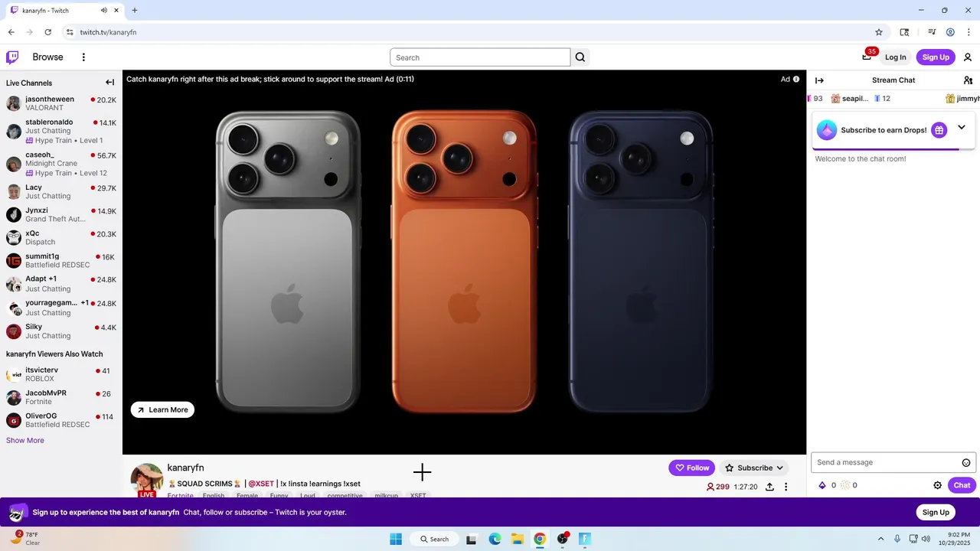Screen dimensions: 980x551
Task: Click the browser back arrow
Action: click(11, 32)
